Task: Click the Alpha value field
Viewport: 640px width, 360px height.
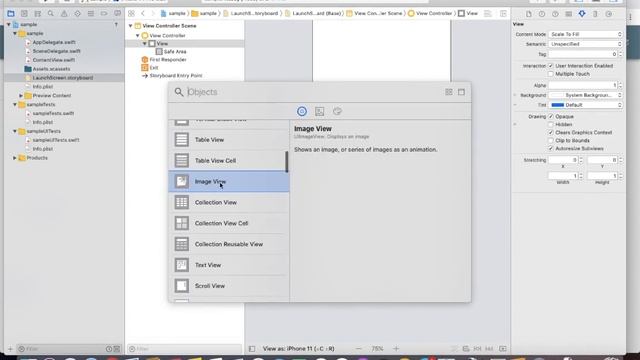Action: click(x=583, y=85)
